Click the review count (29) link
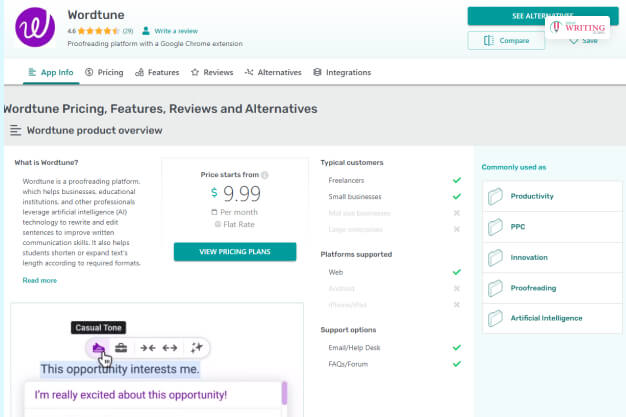The width and height of the screenshot is (626, 417). coord(128,31)
